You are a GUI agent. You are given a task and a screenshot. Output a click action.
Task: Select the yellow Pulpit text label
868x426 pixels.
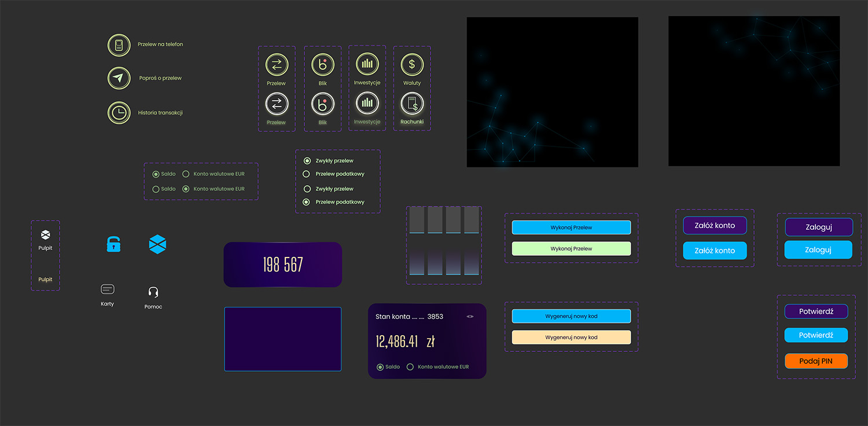(x=45, y=280)
